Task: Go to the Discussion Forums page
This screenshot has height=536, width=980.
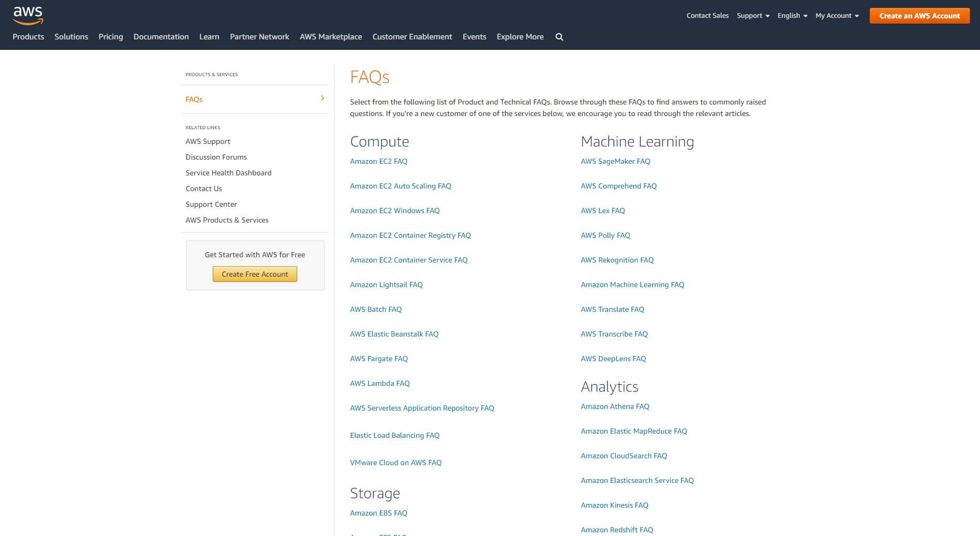Action: [216, 156]
